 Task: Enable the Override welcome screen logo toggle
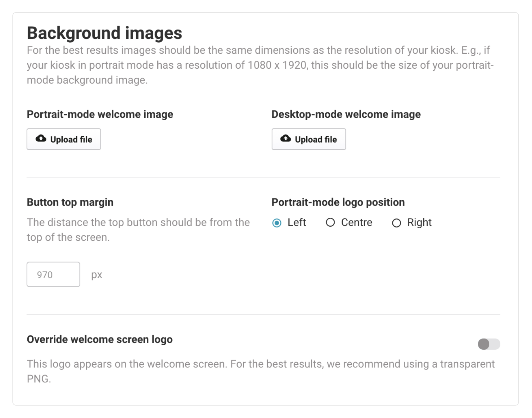point(489,344)
